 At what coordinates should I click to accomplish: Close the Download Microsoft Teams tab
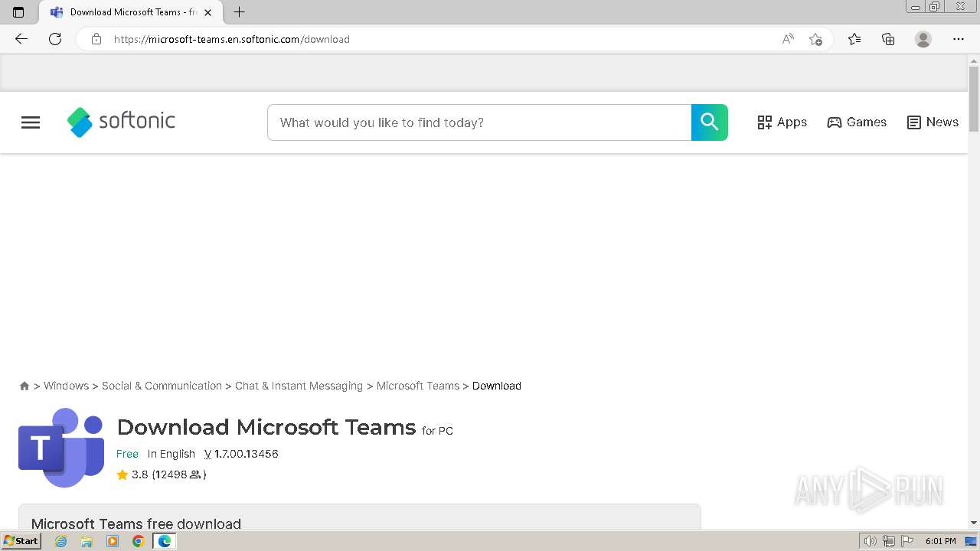[207, 12]
